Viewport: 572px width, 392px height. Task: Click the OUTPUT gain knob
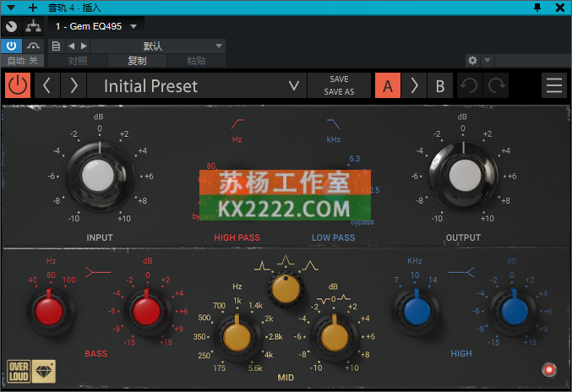point(464,176)
